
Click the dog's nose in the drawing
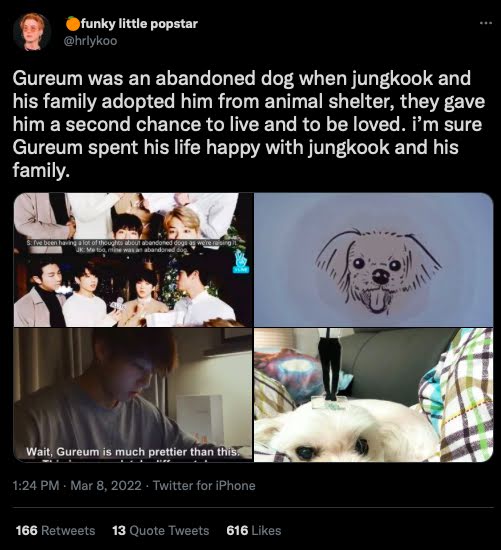[x=380, y=276]
